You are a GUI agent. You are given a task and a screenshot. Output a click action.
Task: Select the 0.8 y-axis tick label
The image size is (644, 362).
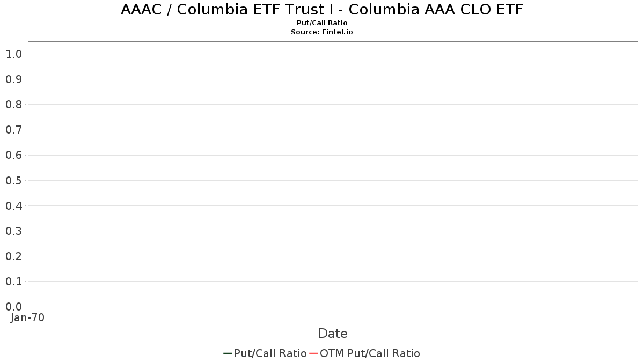(x=14, y=105)
